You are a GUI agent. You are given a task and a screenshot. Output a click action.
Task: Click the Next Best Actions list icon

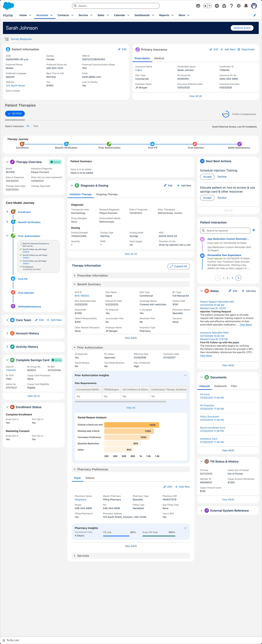[x=202, y=161]
